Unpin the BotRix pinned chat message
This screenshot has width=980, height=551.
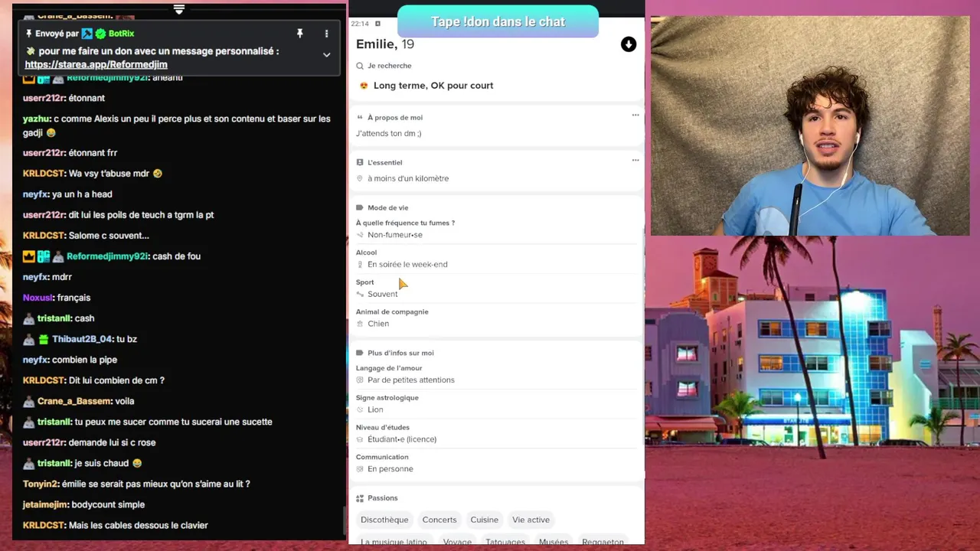point(300,34)
